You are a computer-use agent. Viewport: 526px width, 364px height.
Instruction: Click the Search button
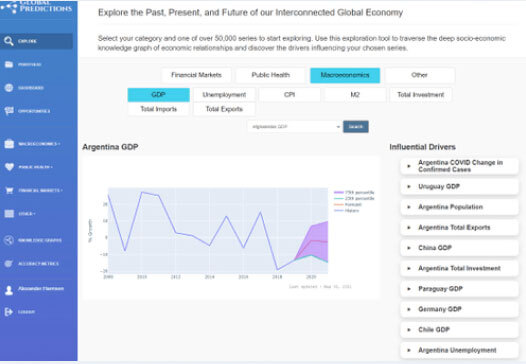(356, 127)
